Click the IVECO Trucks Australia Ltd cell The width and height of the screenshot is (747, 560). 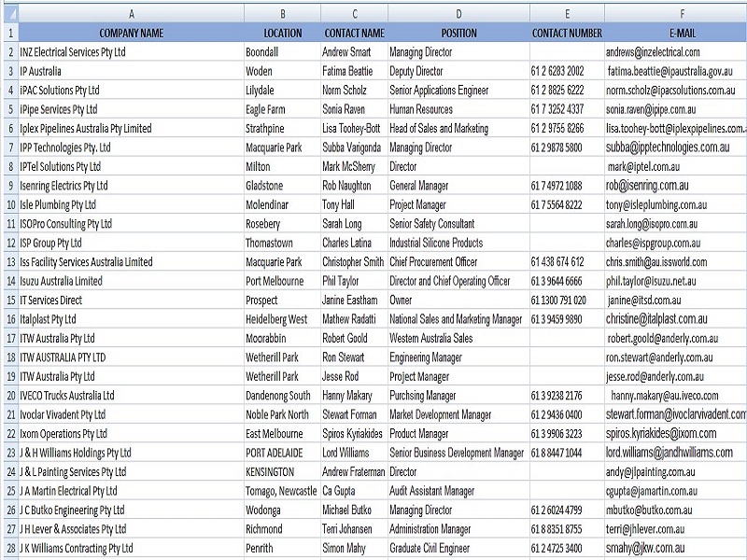click(131, 396)
